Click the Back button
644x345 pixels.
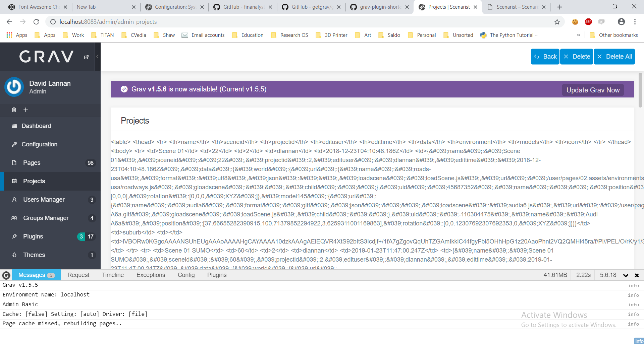[545, 57]
